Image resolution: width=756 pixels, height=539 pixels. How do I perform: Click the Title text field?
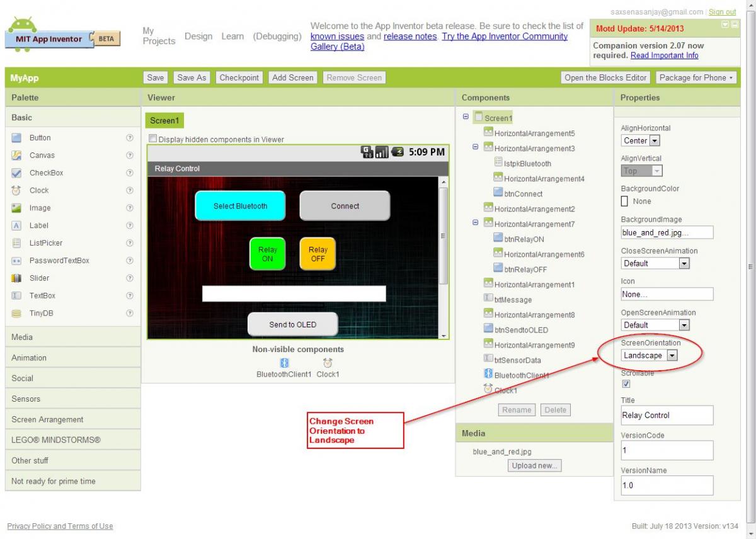point(667,416)
